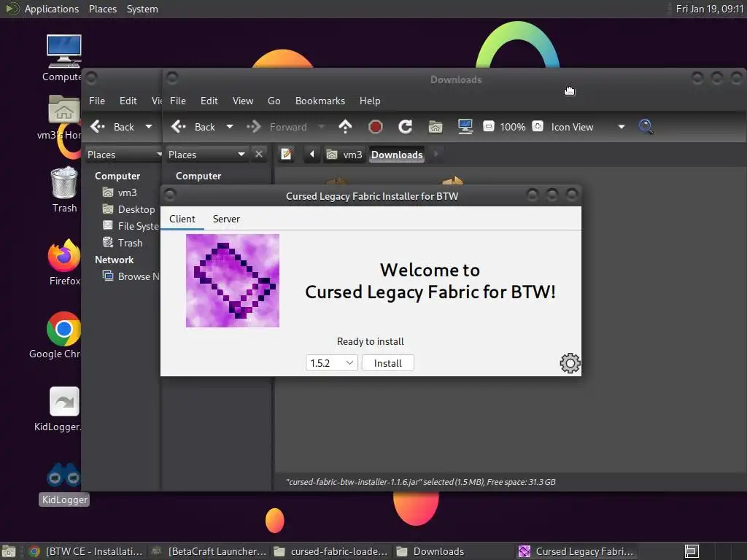Close the Places side pane
Screen dimensions: 747x560
pyautogui.click(x=259, y=155)
